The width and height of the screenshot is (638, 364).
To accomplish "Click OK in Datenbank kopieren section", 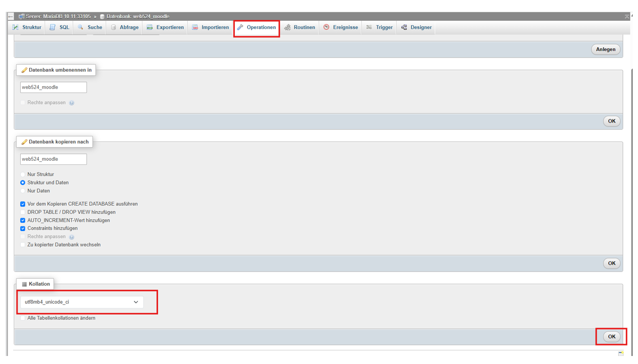I will (612, 264).
